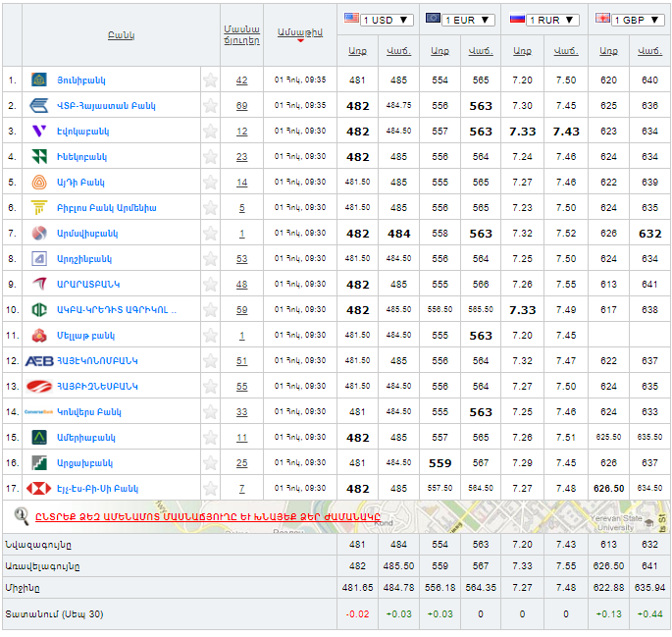This screenshot has height=637, width=672.
Task: Open the Ինեկոբանկ bank link
Action: point(83,157)
